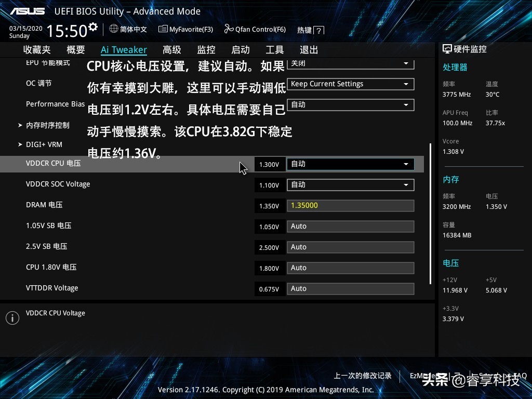Click the info icon next to VDDCR CPU Voltage
This screenshot has width=532, height=399.
[12, 318]
